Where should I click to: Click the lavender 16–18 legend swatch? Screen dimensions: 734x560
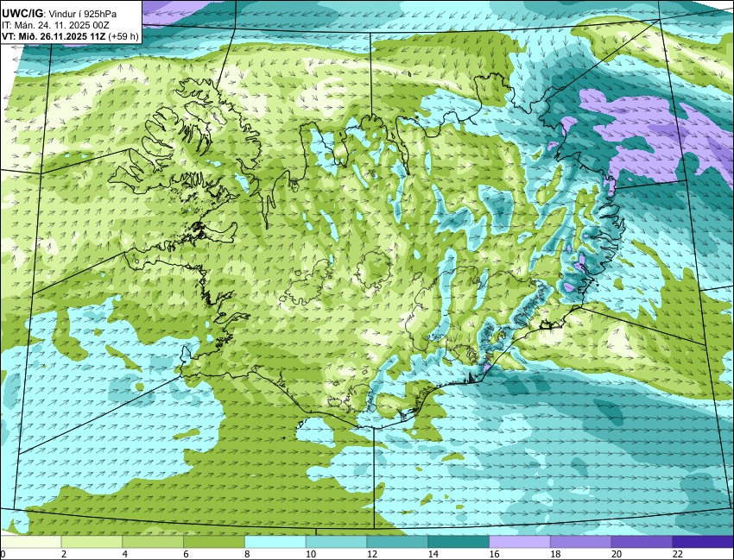tap(520, 542)
